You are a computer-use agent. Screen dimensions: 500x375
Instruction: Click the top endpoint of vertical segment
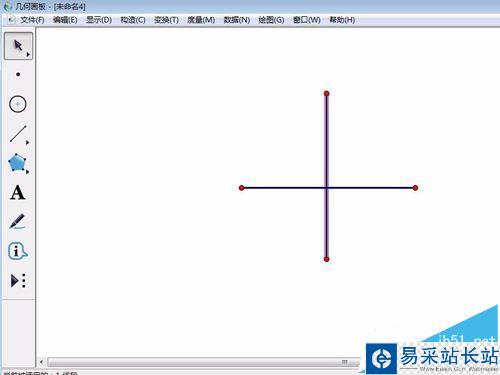click(x=327, y=94)
